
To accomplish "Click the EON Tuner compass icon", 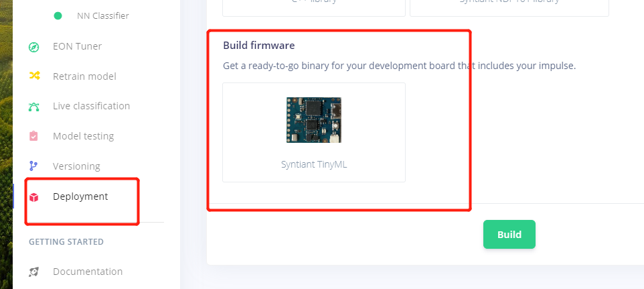I will pos(33,47).
